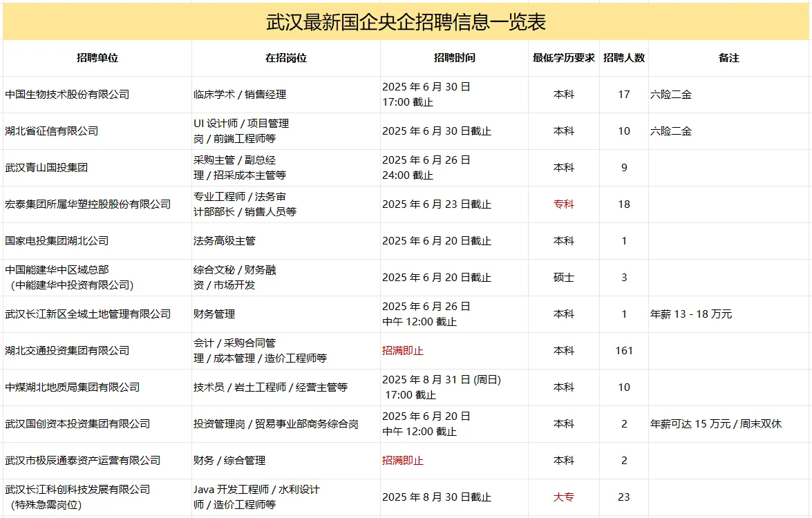Screen dimensions: 812x518
Task: Click the title 武汉最新国企央企招聘信息一览表
Action: (406, 21)
